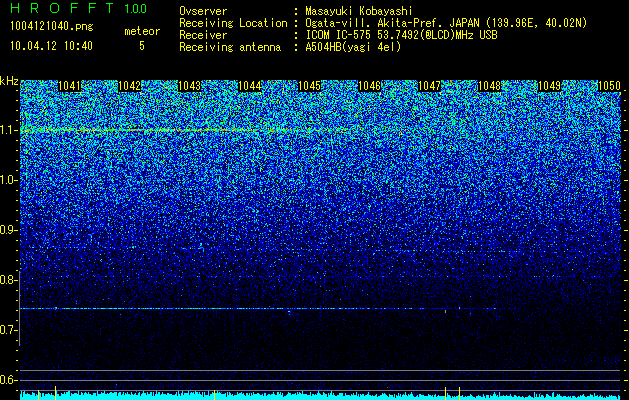629x400 pixels.
Task: Click the 1047 time marker
Action: 429,86
